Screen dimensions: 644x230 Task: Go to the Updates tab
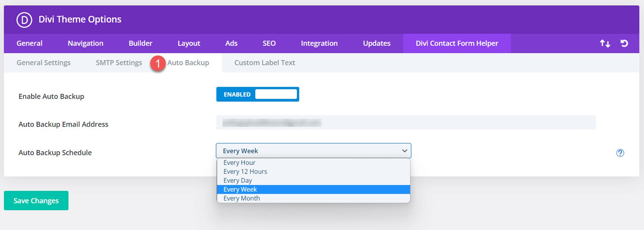tap(377, 43)
